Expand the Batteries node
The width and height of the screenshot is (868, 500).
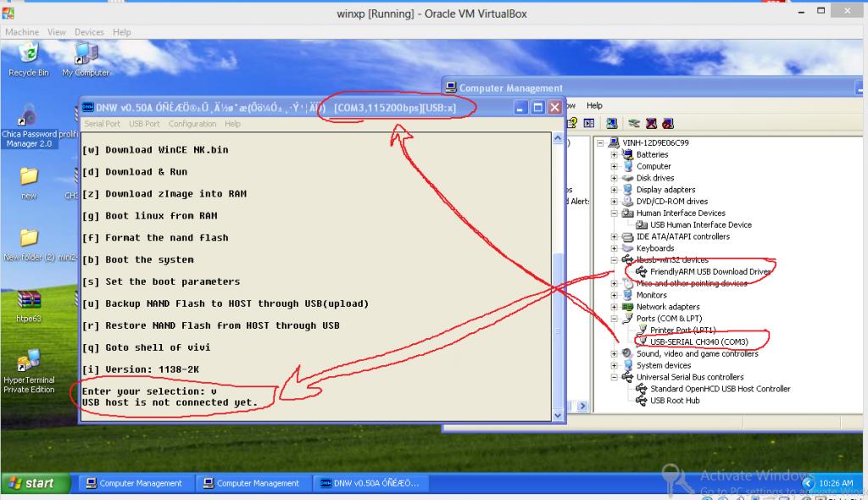[x=614, y=154]
